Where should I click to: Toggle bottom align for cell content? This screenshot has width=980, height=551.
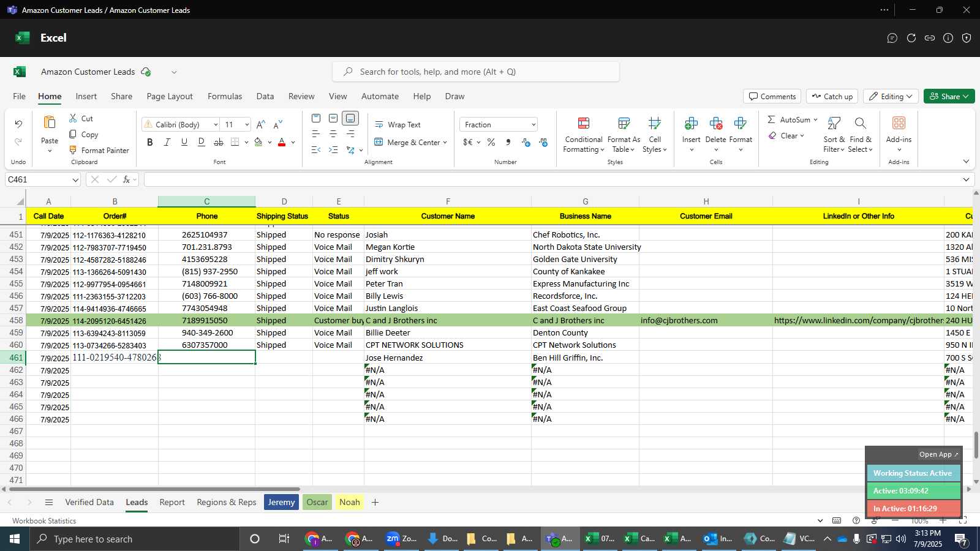tap(350, 118)
